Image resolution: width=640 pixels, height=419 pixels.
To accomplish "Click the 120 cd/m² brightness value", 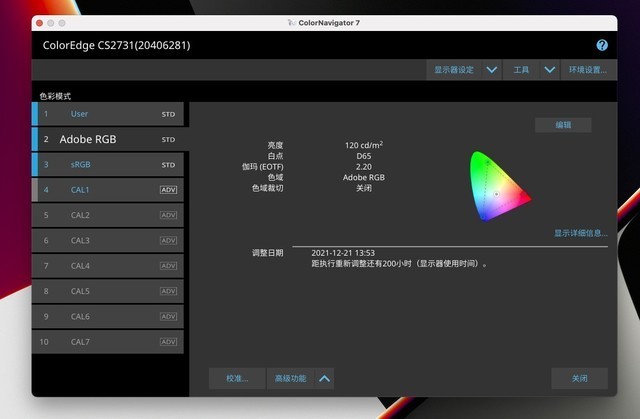I will [x=364, y=145].
